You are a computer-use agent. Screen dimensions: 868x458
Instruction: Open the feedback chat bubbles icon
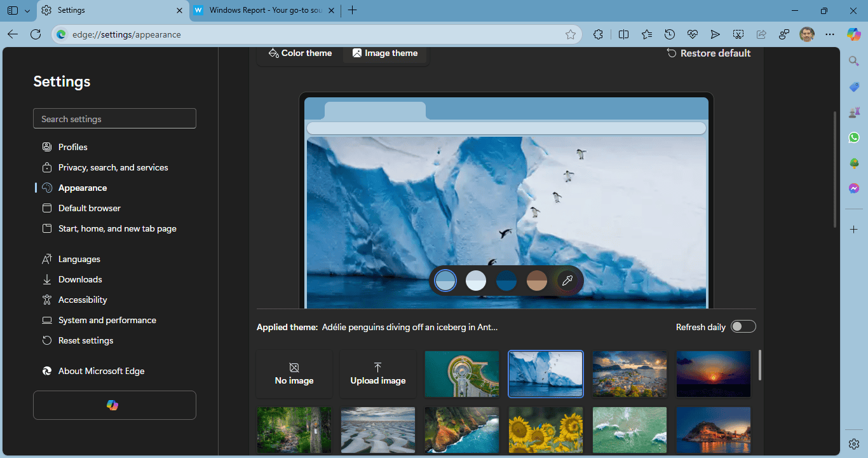pos(784,34)
